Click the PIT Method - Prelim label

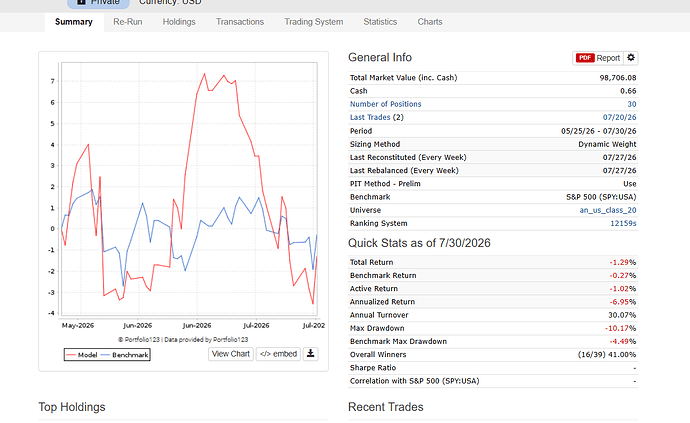point(385,184)
